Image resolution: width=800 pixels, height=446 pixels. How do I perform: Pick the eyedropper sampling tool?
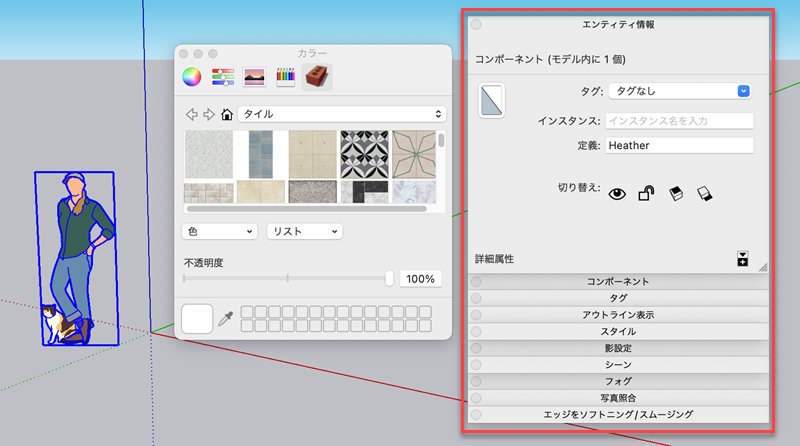click(x=225, y=319)
